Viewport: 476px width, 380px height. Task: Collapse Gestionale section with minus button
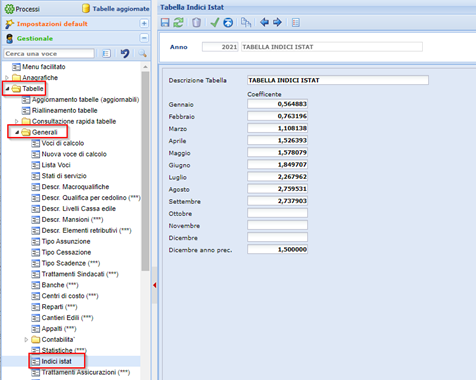tap(144, 38)
